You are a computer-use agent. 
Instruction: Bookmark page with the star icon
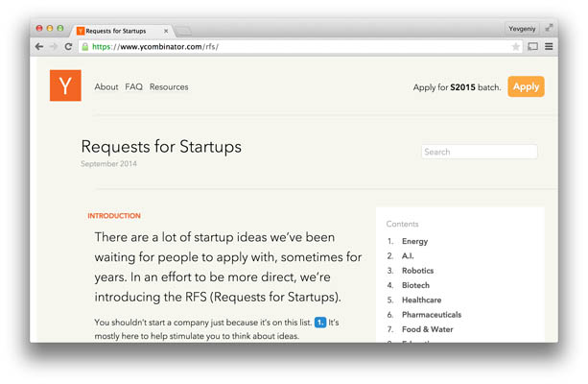click(x=515, y=47)
